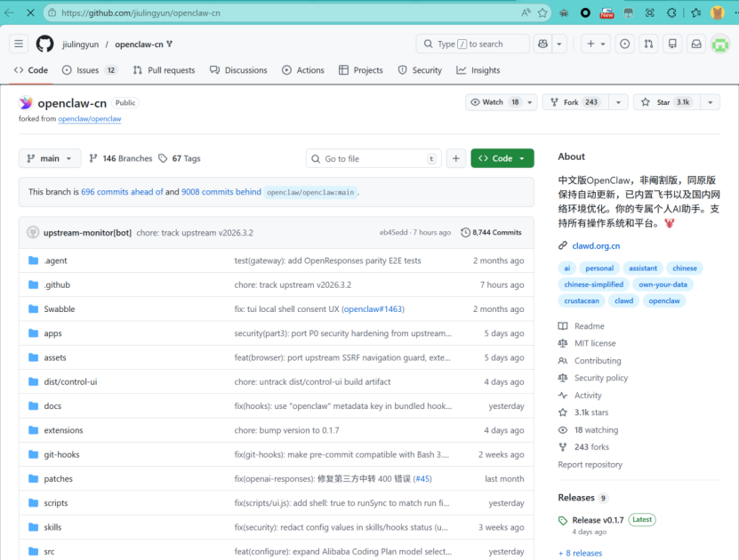Open the Copilot chat icon
The image size is (739, 560).
click(543, 44)
